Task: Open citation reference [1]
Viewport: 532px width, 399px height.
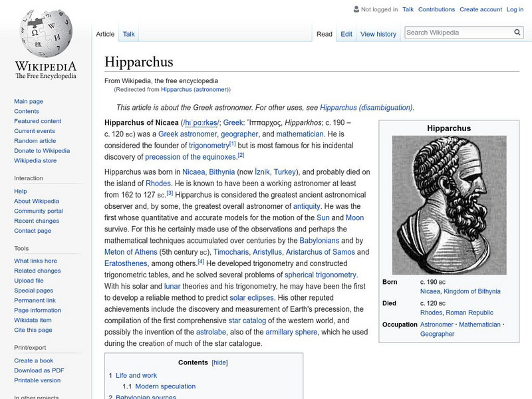Action: 232,144
